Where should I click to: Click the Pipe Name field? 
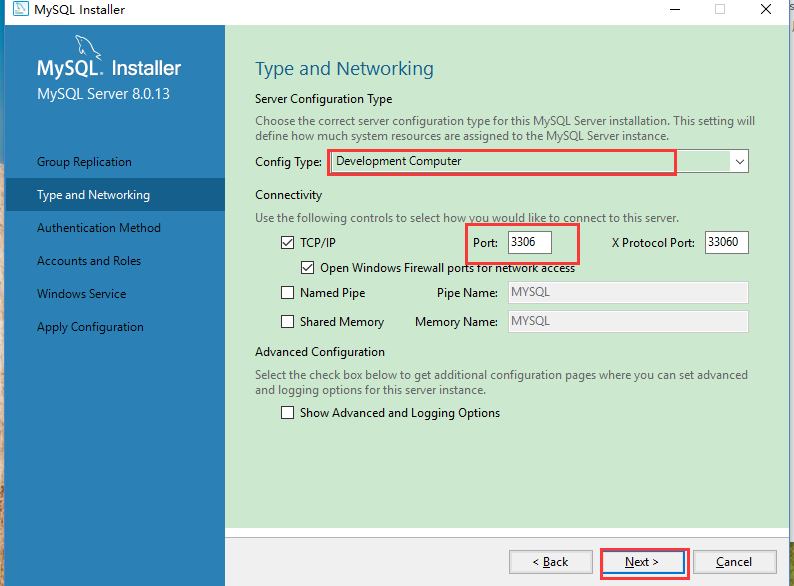[628, 292]
